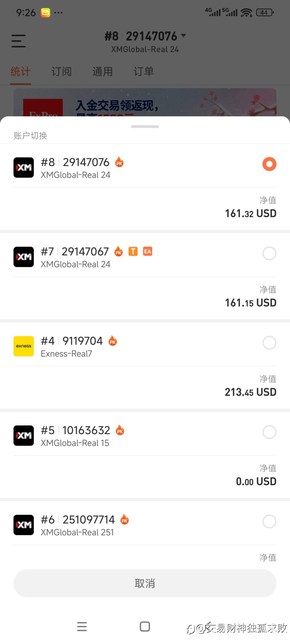Tap the 通用 tab label
This screenshot has height=644, width=290.
click(103, 72)
